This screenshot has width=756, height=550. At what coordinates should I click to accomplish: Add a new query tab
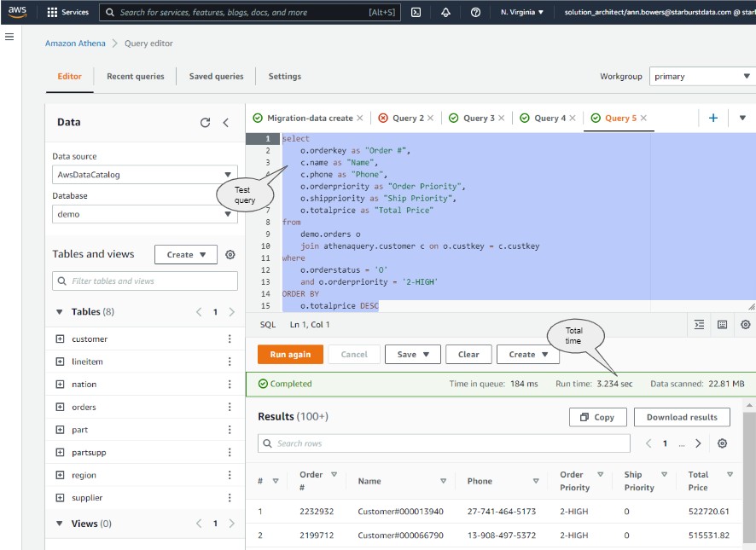713,118
